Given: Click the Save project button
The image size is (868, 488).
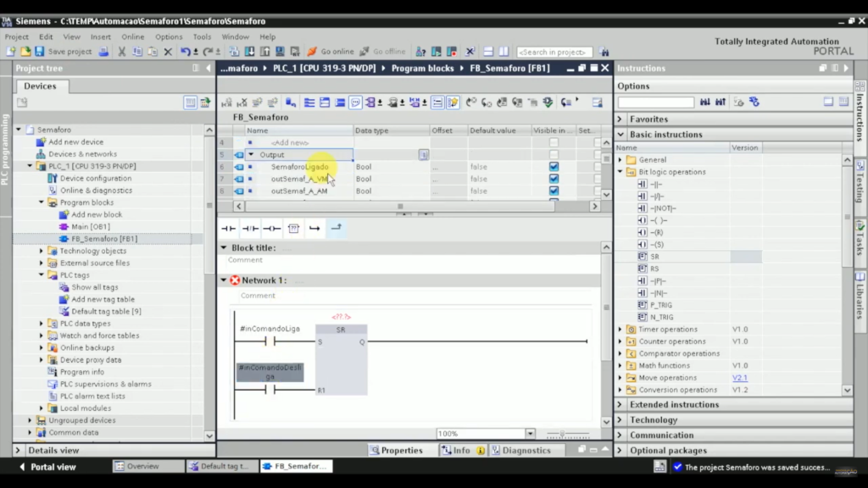Looking at the screenshot, I should 63,52.
